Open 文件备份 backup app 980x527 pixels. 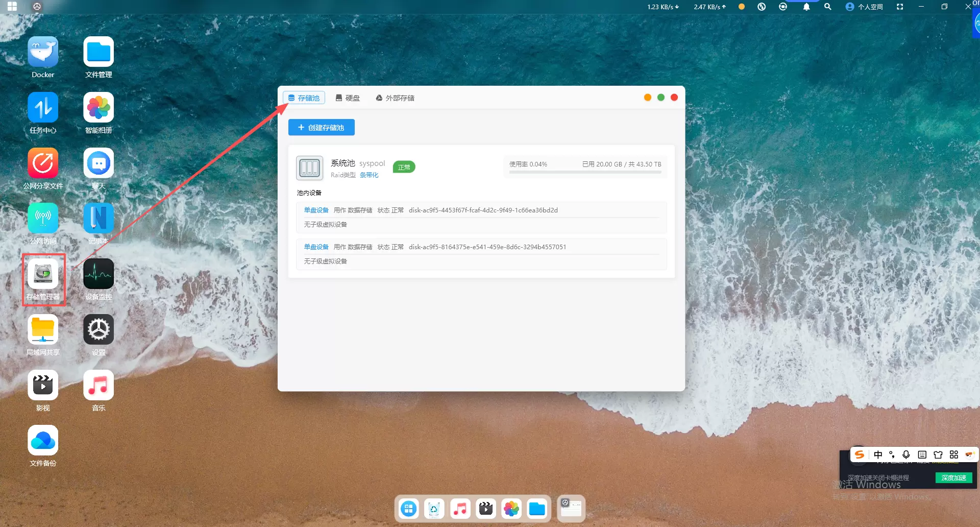(43, 441)
